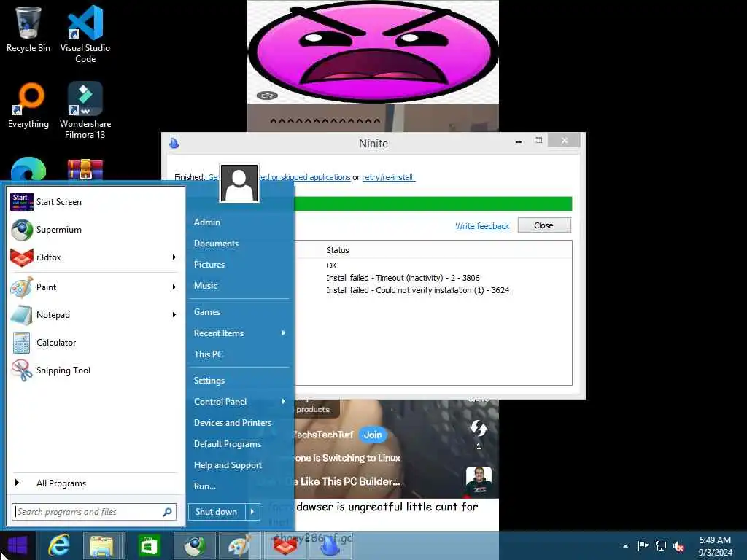Click the taskbar clock and date

pos(715,546)
